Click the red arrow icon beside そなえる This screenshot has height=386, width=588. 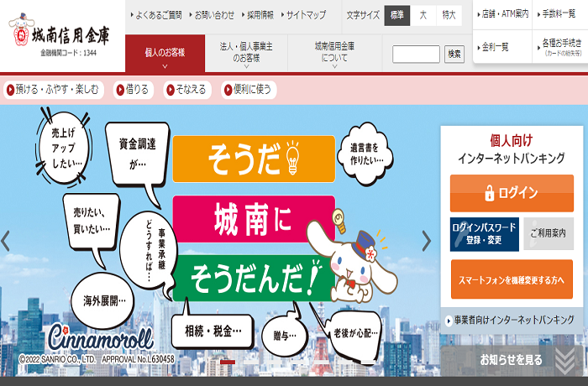tap(171, 90)
